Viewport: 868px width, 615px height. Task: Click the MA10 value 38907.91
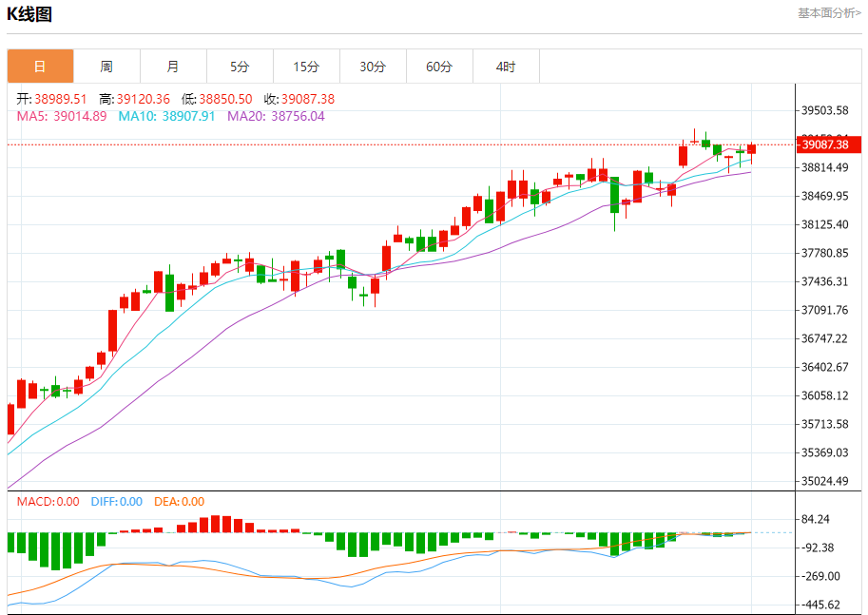pyautogui.click(x=188, y=116)
